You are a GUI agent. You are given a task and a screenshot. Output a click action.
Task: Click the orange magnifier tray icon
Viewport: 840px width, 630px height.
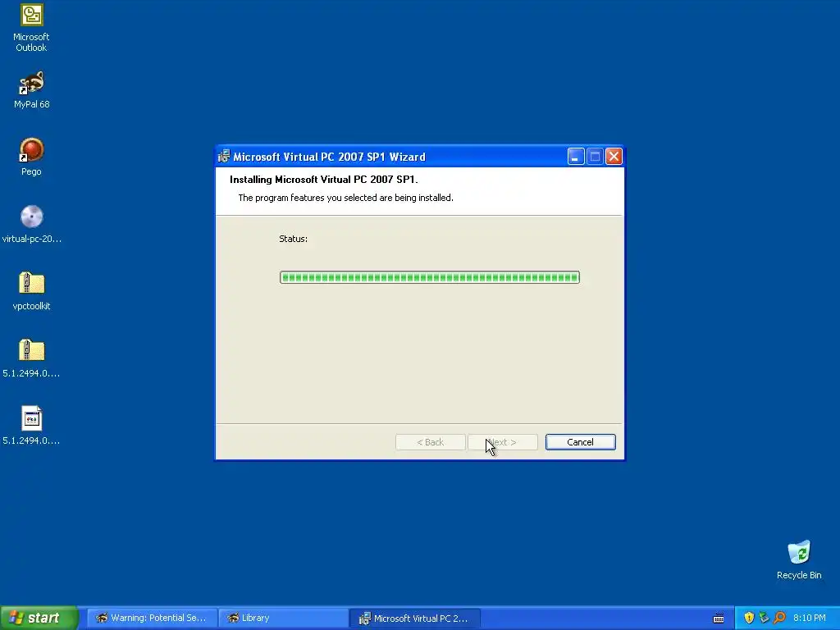(779, 618)
